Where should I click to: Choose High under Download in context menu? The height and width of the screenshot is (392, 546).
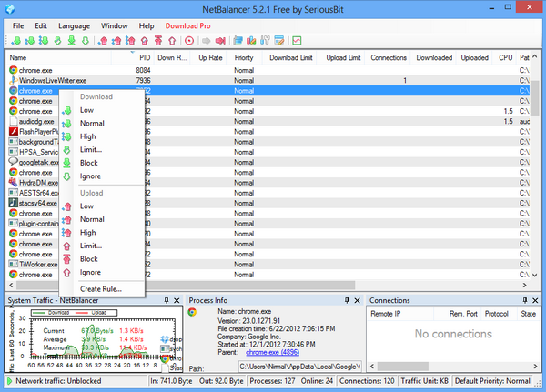pos(102,136)
